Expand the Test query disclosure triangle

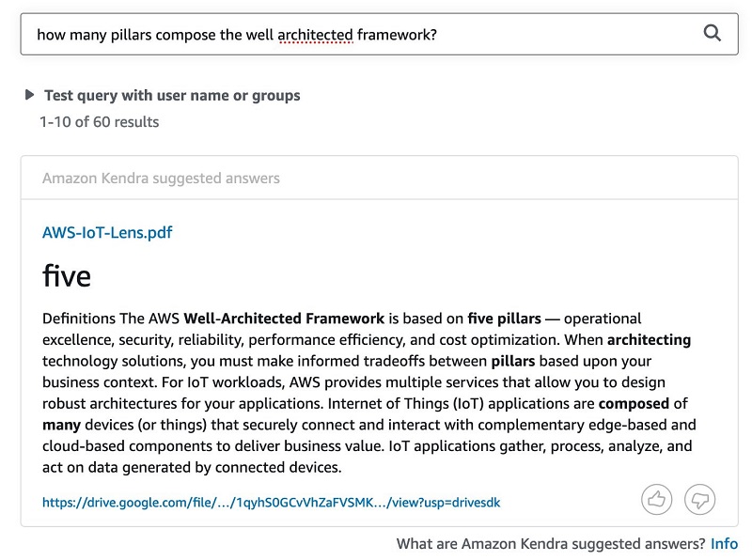[x=29, y=95]
